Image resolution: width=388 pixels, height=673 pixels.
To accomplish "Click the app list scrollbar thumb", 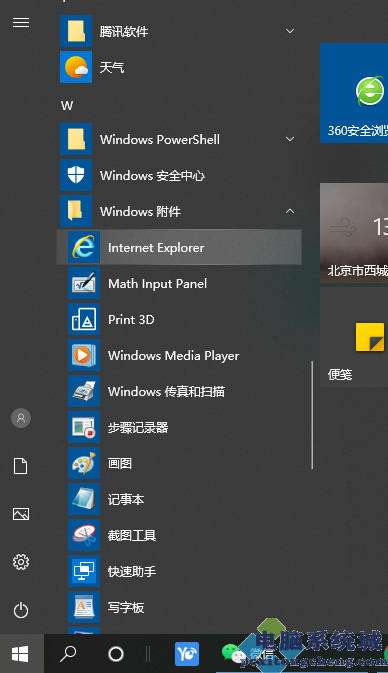I will [x=312, y=415].
